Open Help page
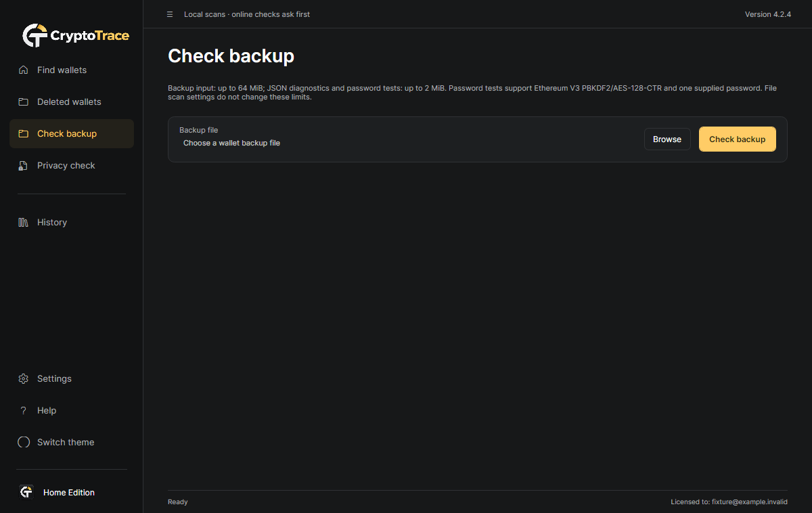The image size is (812, 513). tap(72, 410)
